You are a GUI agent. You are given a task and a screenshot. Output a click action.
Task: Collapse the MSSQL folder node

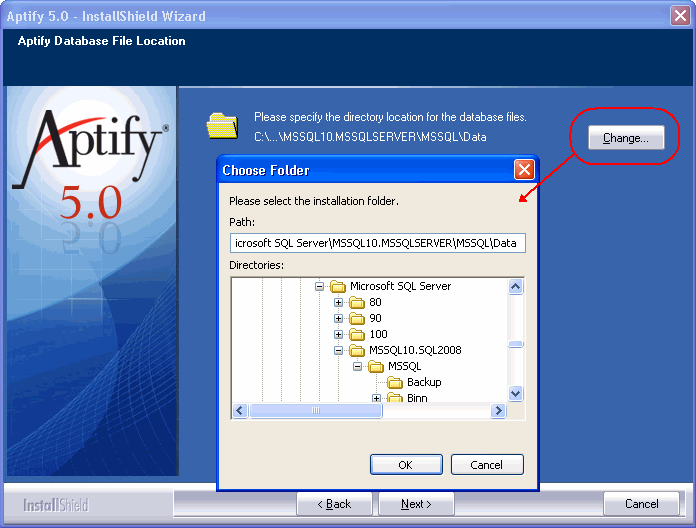pos(357,366)
